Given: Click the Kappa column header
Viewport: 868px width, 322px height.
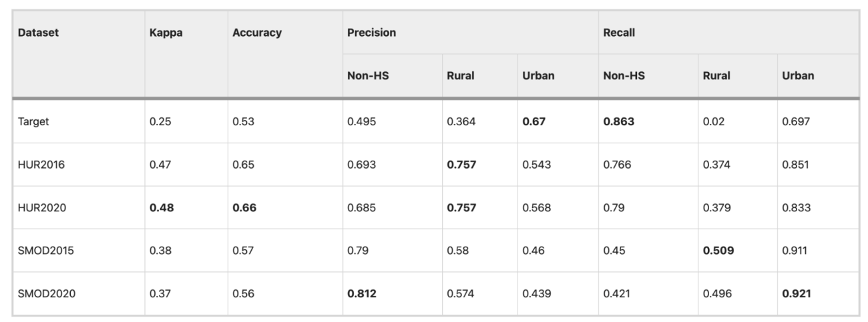Looking at the screenshot, I should 166,33.
